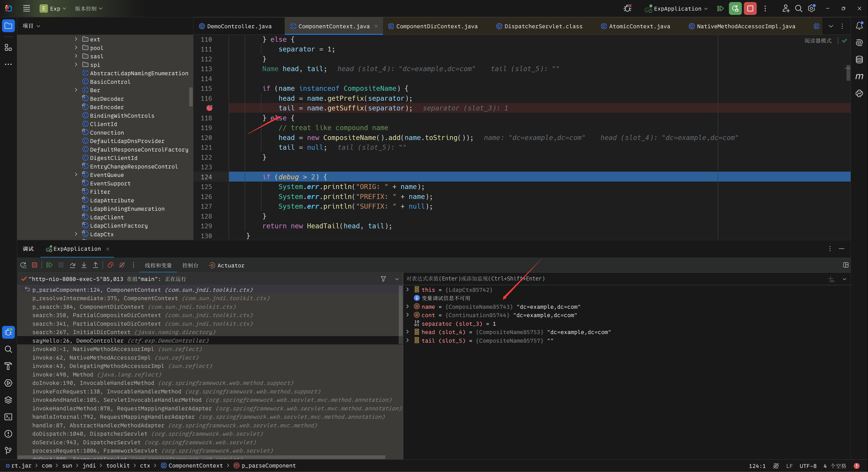Toggle breakpoint on the getSuffix line

pos(209,108)
